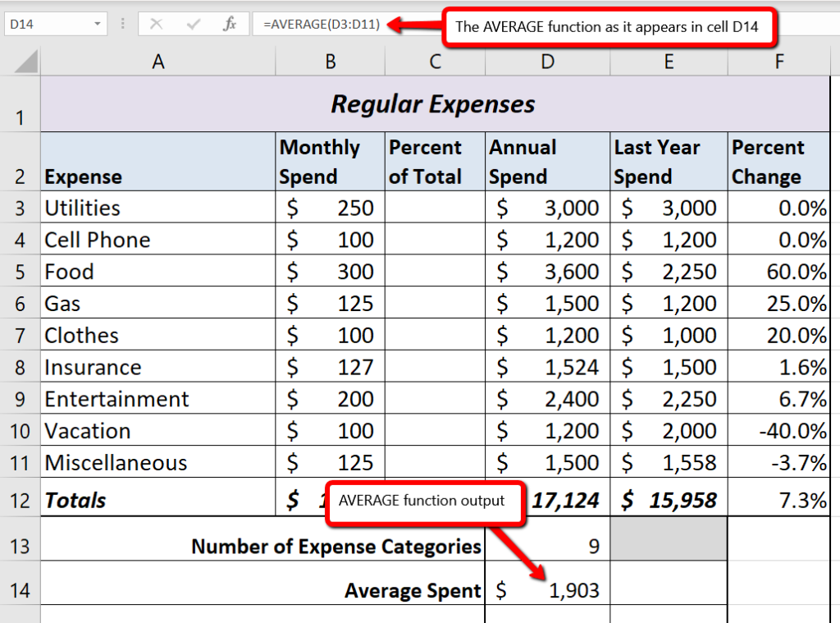This screenshot has height=623, width=840.
Task: Click the Totals label cell
Action: click(x=158, y=497)
